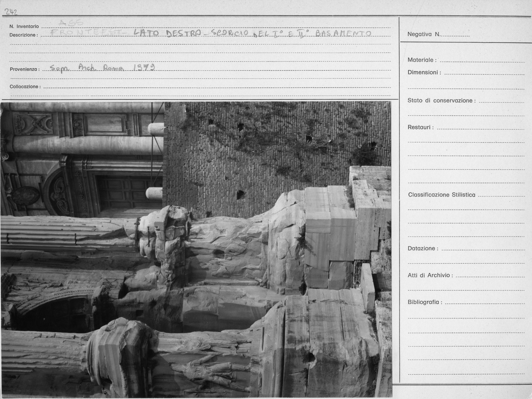The image size is (532, 399).
Task: Click the 'Materiale :' label
Action: pos(422,60)
